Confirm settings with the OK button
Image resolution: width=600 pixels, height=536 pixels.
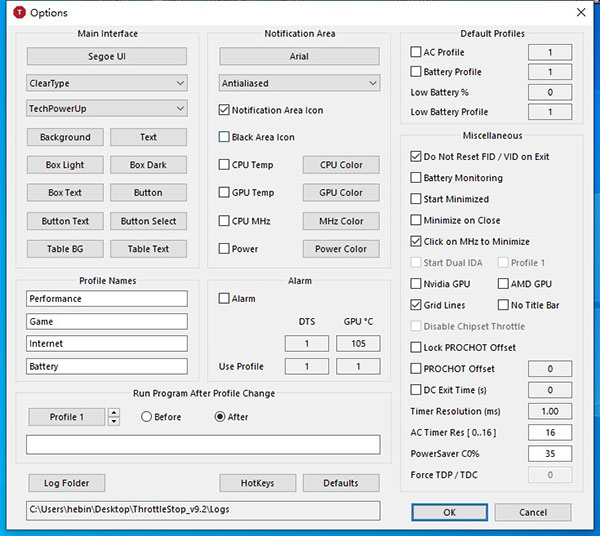[449, 512]
